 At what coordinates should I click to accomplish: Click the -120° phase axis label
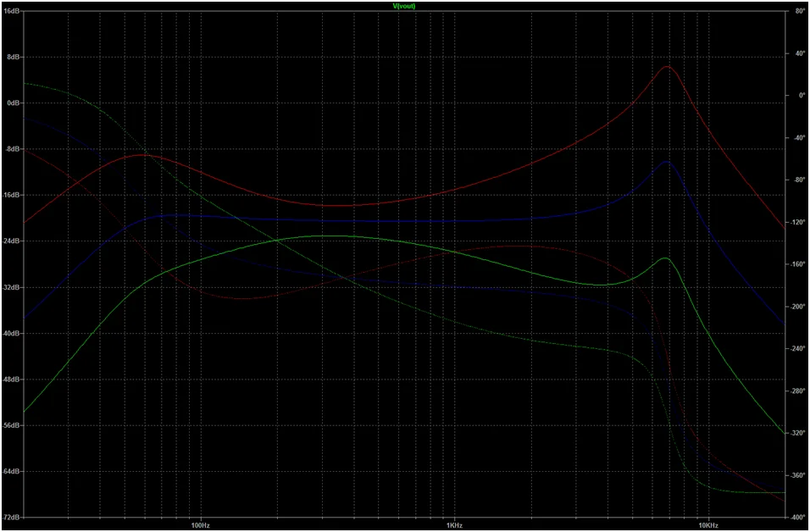[x=797, y=222]
